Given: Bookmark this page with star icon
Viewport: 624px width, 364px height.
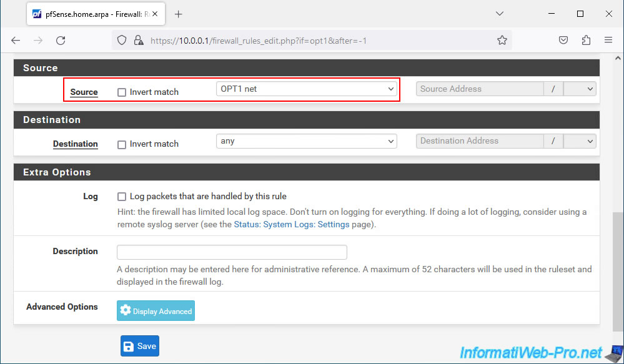Looking at the screenshot, I should pos(502,40).
